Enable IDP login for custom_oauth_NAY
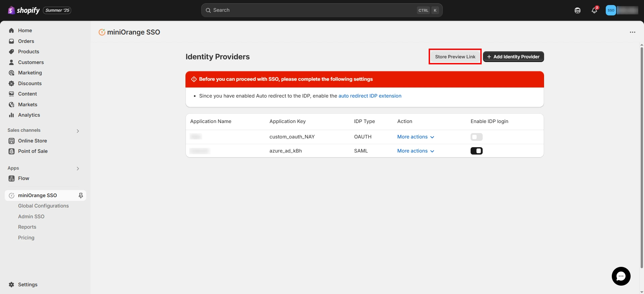The image size is (644, 294). (476, 137)
